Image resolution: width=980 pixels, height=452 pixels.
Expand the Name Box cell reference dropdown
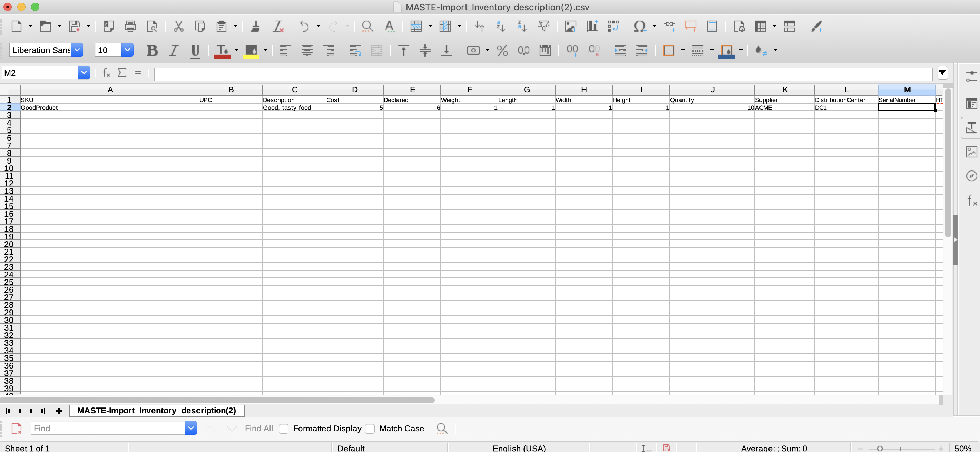[x=84, y=72]
